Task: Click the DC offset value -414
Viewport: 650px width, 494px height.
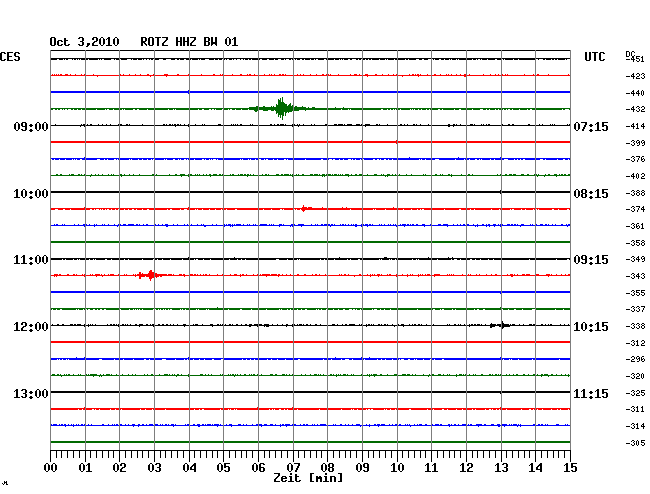Action: click(635, 126)
